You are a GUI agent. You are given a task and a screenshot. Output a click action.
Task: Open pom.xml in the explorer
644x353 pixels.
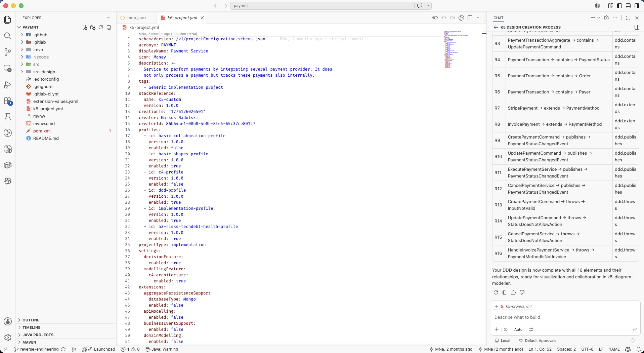point(42,131)
